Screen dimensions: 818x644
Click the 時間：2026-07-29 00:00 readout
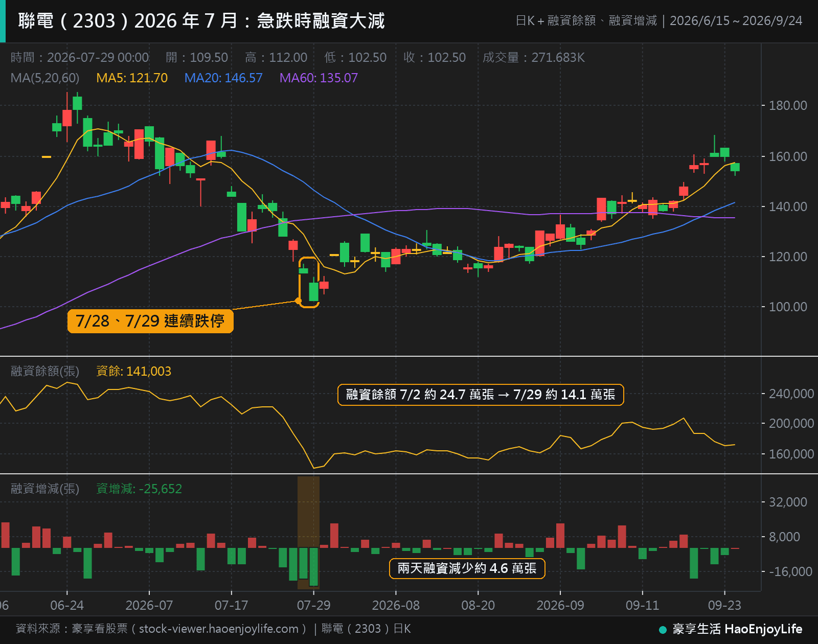coord(80,57)
